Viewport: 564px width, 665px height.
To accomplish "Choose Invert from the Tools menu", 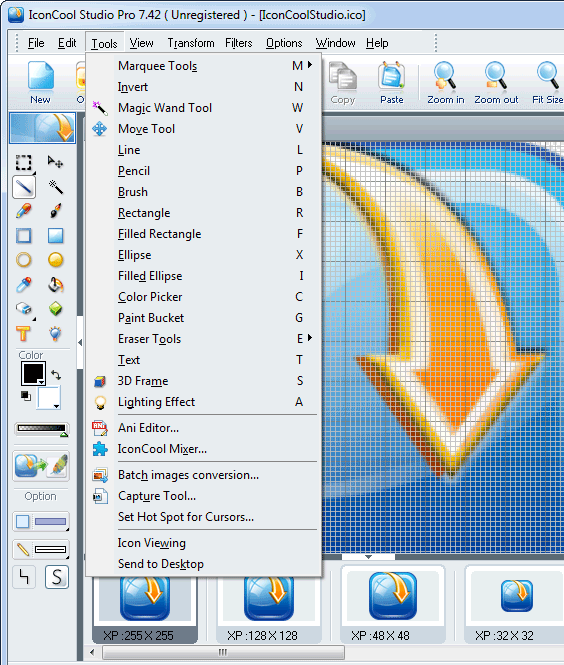I will click(x=204, y=87).
